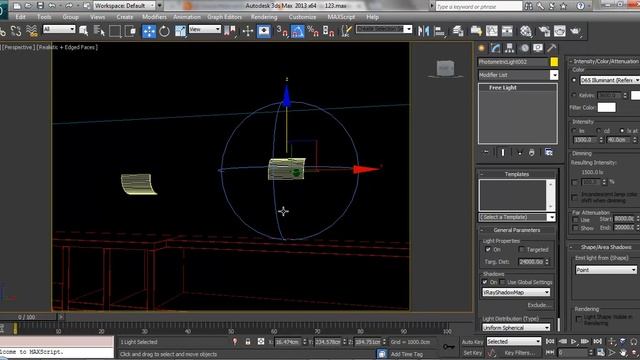The height and width of the screenshot is (360, 640).
Task: Open the View reference coordinate dropdown
Action: (x=204, y=29)
